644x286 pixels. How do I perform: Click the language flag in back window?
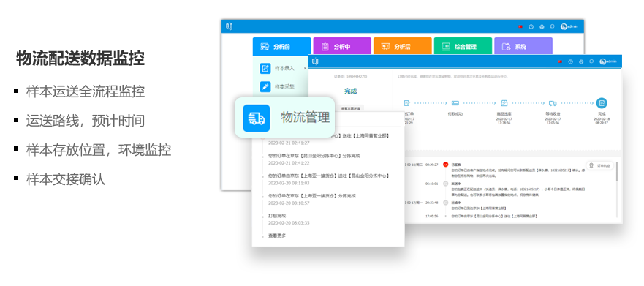tap(520, 27)
